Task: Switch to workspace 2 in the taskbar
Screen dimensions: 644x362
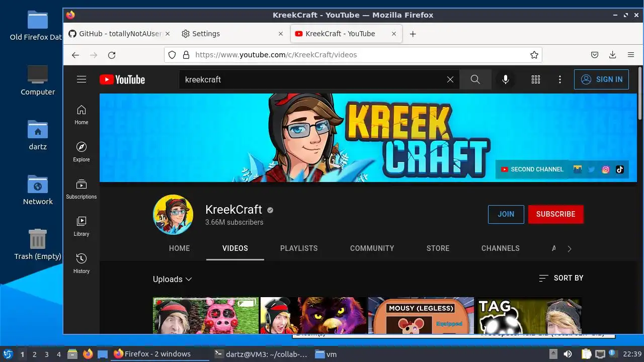Action: [x=34, y=354]
